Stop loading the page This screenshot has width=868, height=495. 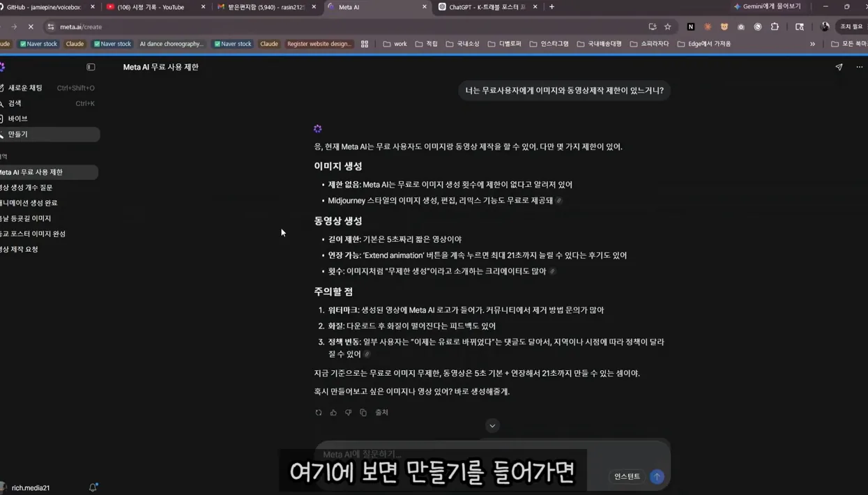pyautogui.click(x=31, y=26)
